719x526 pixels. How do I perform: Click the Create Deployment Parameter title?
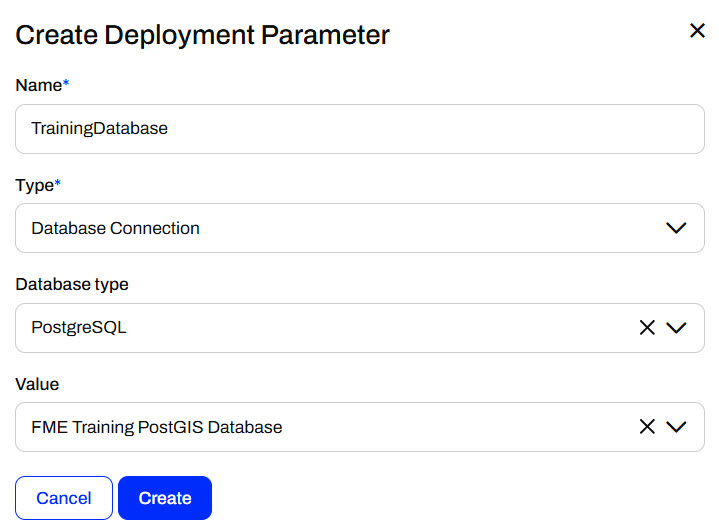tap(203, 35)
